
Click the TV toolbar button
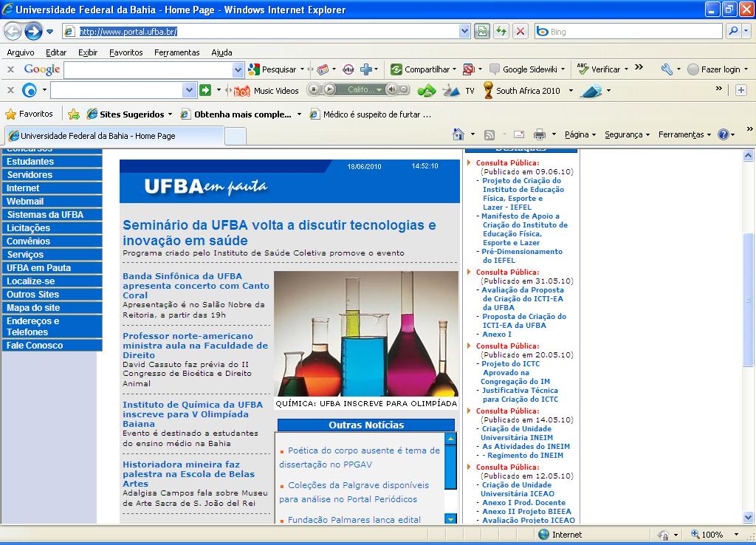click(470, 91)
